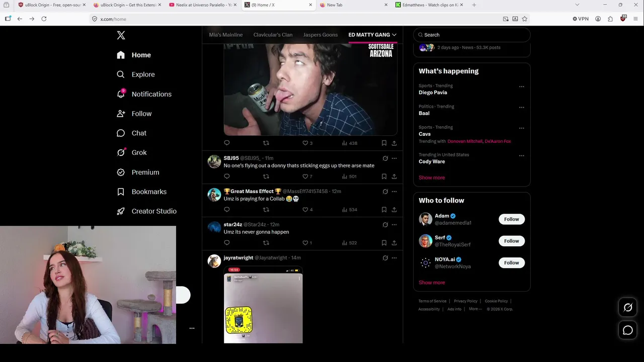Like the Scottsdale Arizona image post
This screenshot has width=644, height=362.
pos(307,143)
